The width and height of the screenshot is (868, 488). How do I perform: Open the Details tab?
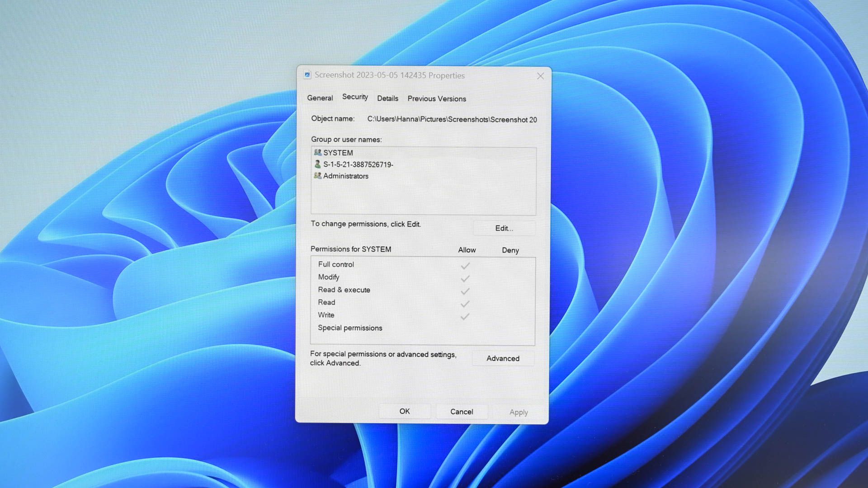[x=387, y=99]
